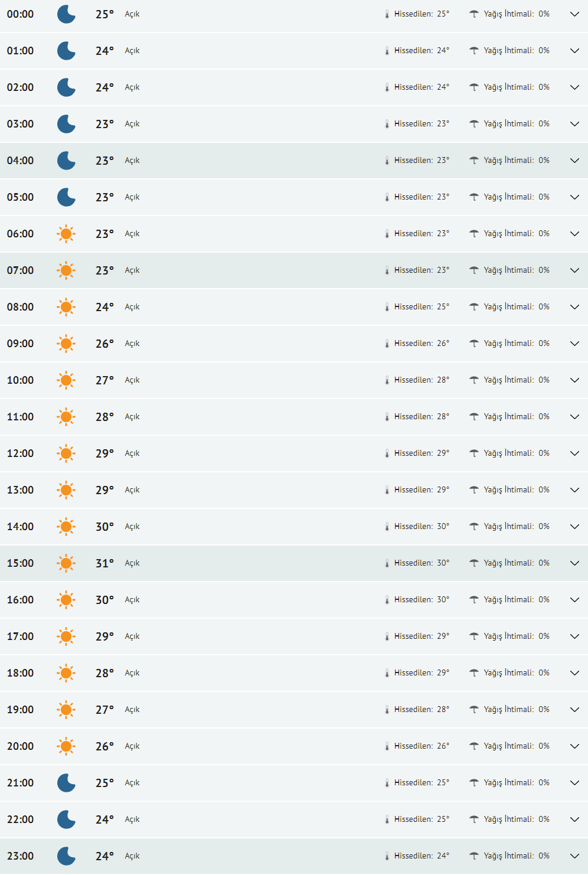588x875 pixels.
Task: Show more details for 11:00
Action: pyautogui.click(x=574, y=417)
